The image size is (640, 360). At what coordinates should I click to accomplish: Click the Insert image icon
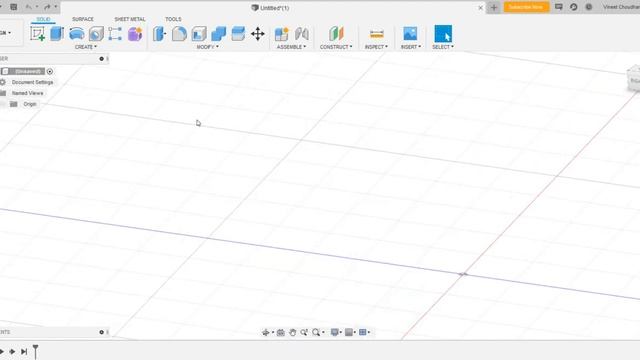tap(410, 34)
